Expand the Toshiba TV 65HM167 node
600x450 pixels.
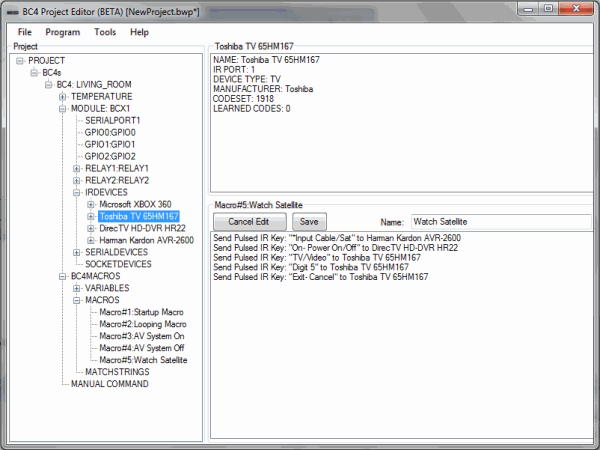[x=91, y=217]
